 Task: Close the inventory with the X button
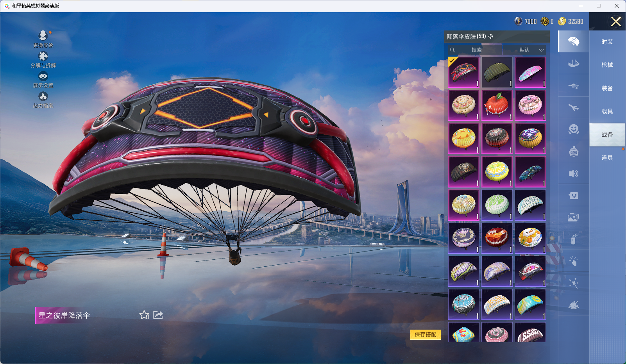tap(616, 21)
